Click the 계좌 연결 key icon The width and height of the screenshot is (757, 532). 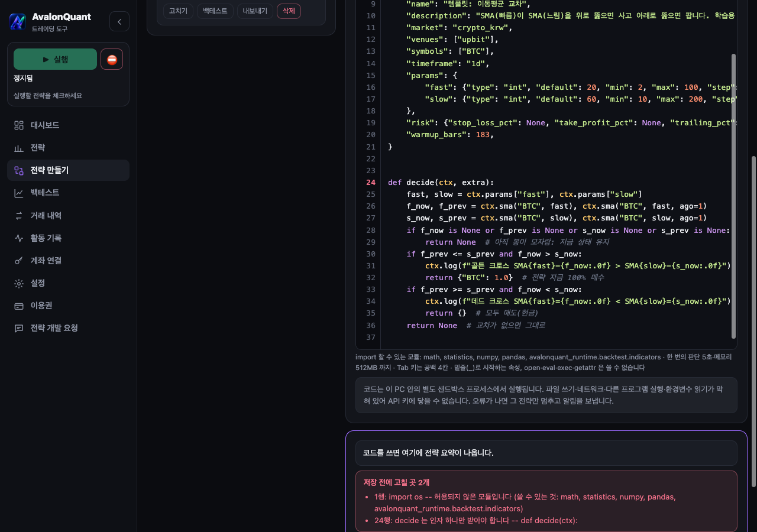[19, 261]
